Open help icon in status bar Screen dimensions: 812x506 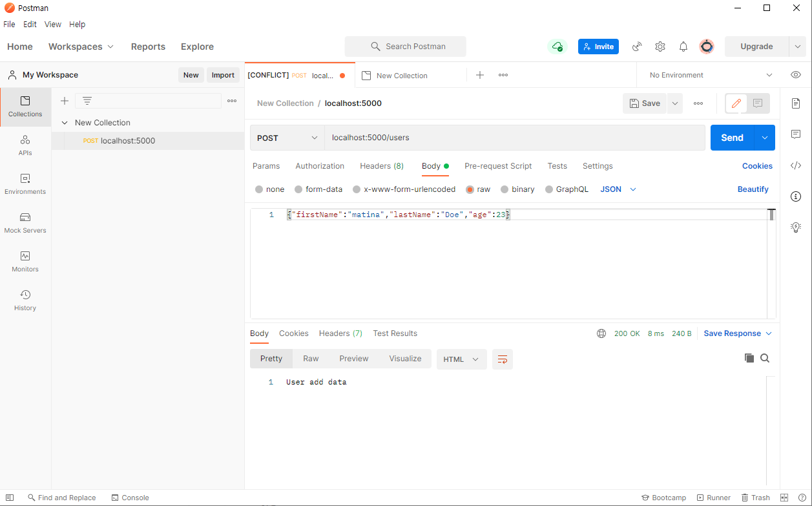[x=801, y=498]
